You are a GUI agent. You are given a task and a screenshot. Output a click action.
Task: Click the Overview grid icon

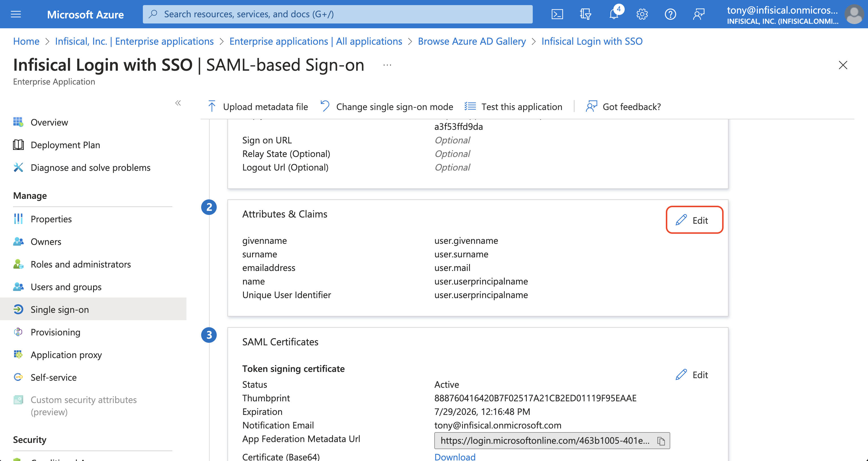[x=18, y=122]
